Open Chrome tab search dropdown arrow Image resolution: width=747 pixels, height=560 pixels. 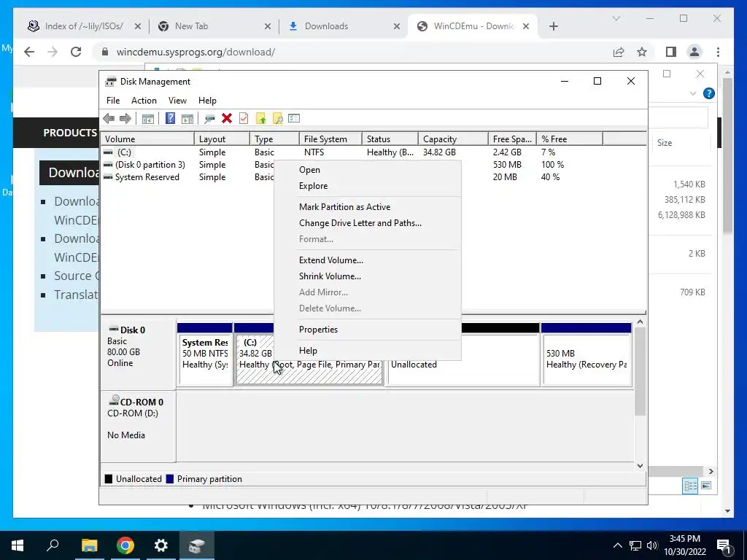click(x=616, y=18)
